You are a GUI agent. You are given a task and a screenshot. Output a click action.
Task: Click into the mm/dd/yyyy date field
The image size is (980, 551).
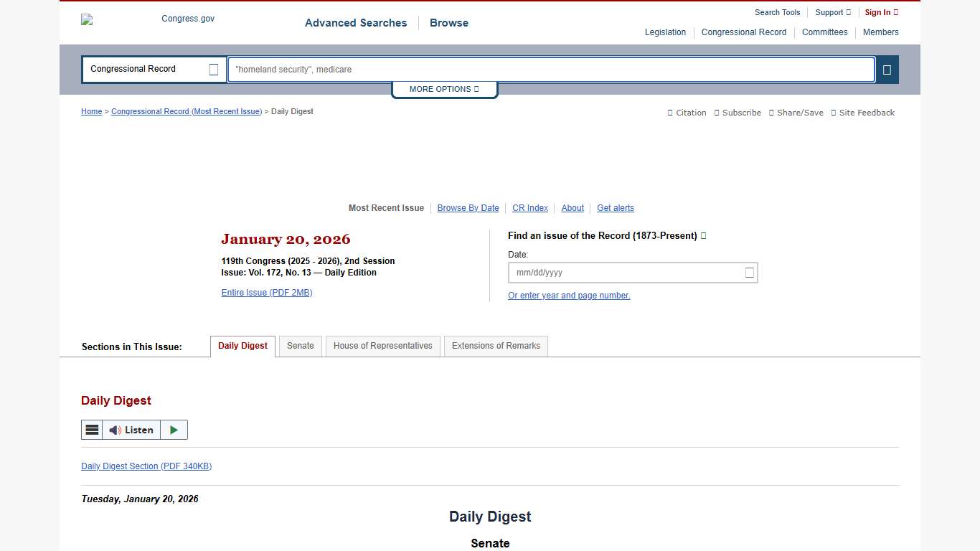(x=624, y=273)
